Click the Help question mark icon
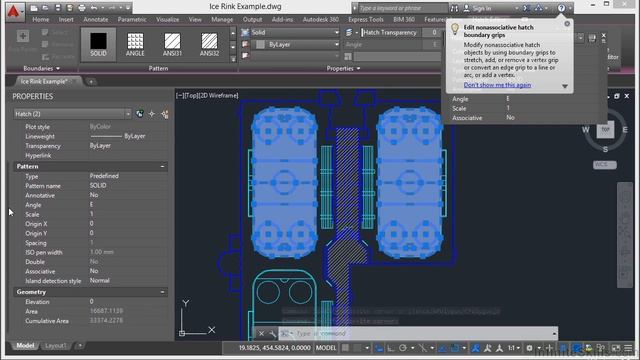Screen dimensions: 640x360 pos(562,8)
